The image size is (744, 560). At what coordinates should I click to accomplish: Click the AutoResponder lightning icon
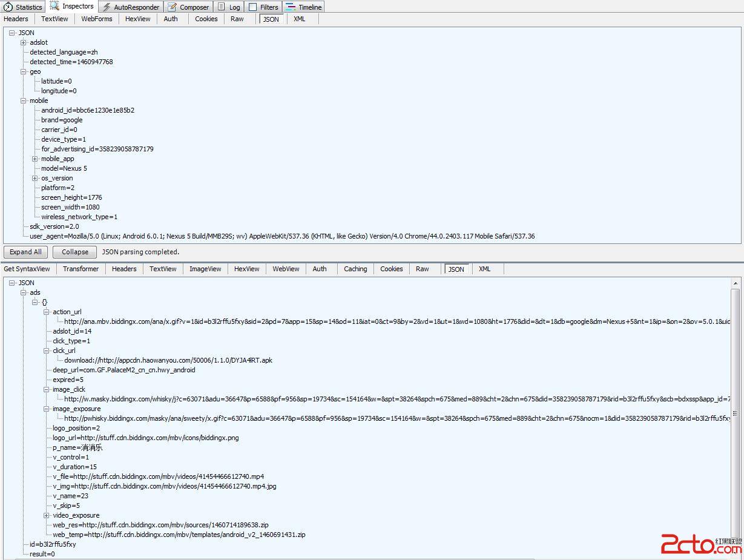[107, 7]
